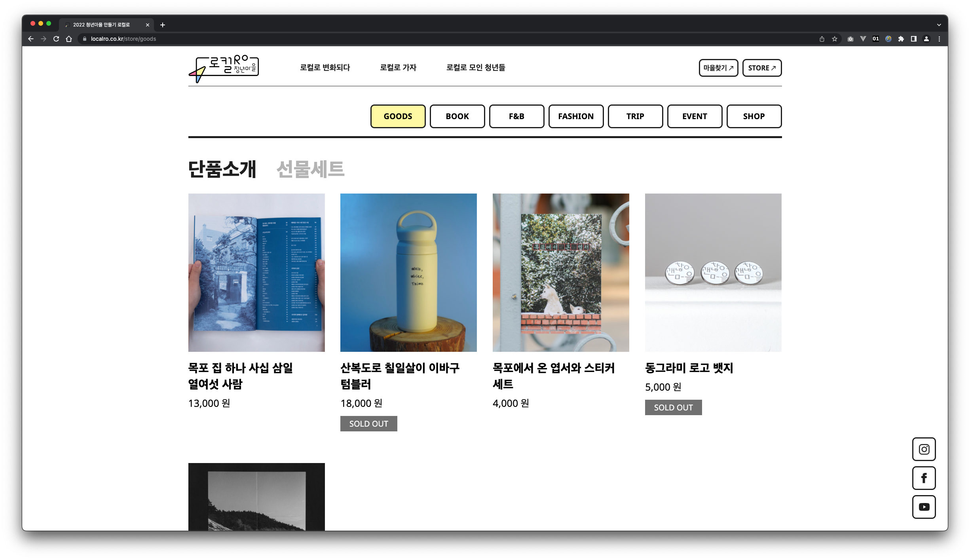
Task: Click the STORE button in header
Action: [x=762, y=68]
